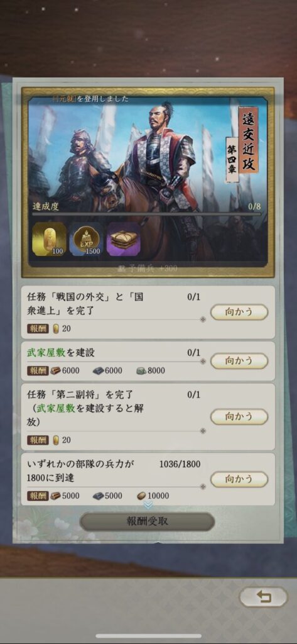Tap the wood 6000 reward icon in 武家屋敷 task

coord(56,371)
